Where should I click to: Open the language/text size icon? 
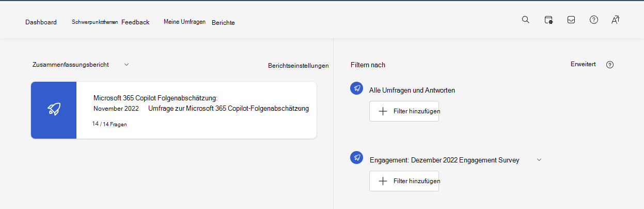(615, 20)
